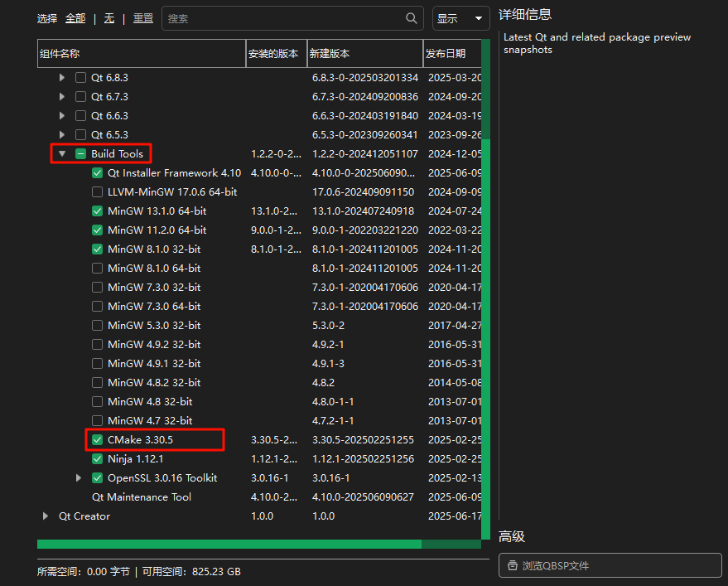
Task: Click into the 搜索 search field
Action: pyautogui.click(x=282, y=18)
